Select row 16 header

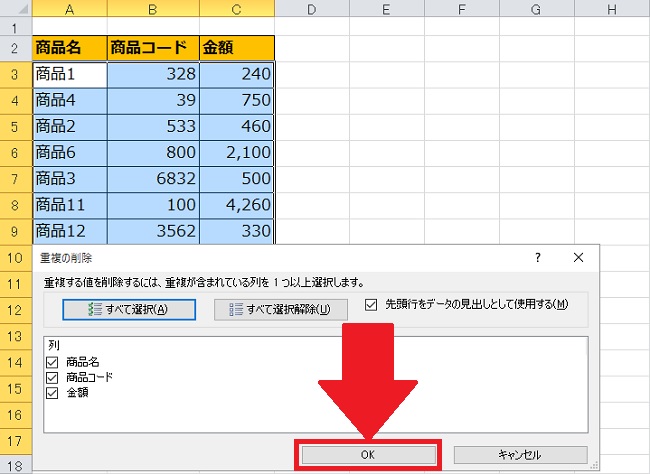click(16, 415)
